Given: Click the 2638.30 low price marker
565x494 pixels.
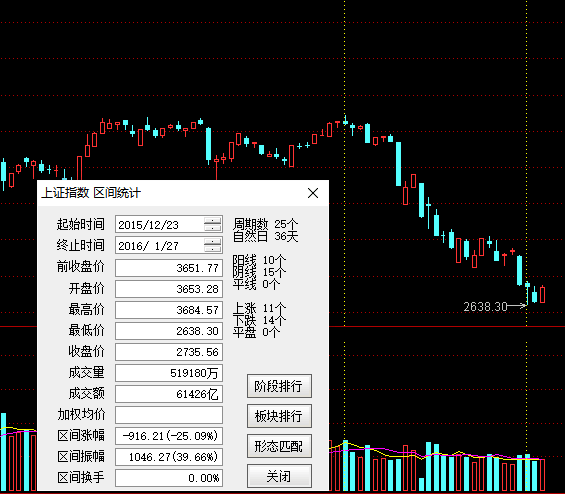Looking at the screenshot, I should [x=485, y=307].
